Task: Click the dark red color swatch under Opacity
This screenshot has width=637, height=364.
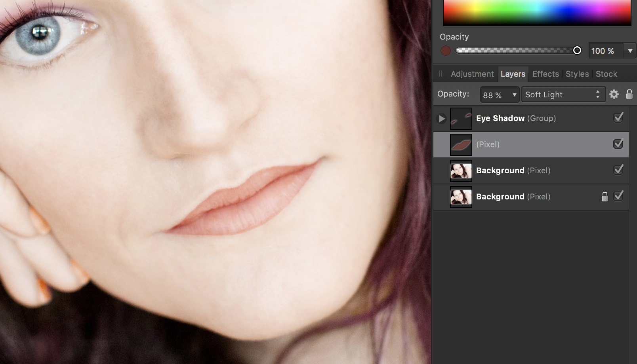Action: [446, 51]
